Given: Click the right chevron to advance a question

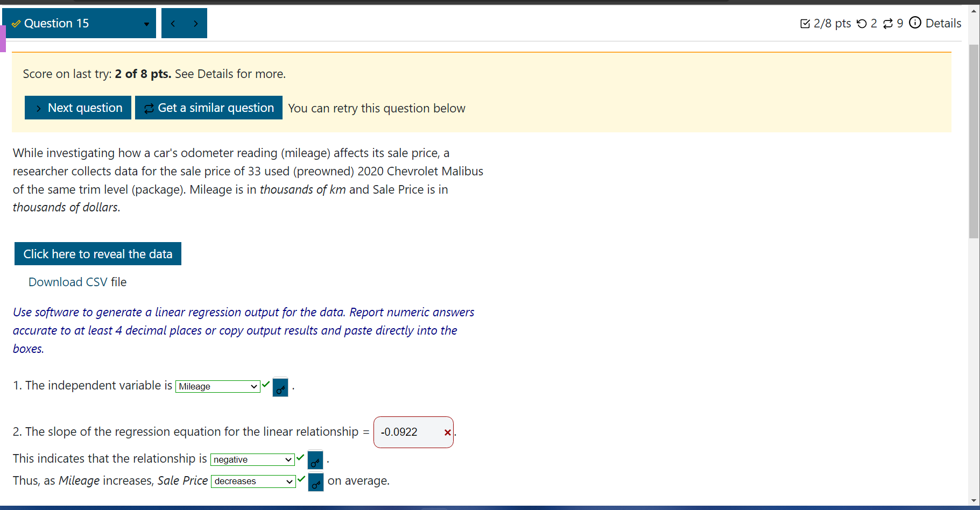Looking at the screenshot, I should (x=195, y=23).
